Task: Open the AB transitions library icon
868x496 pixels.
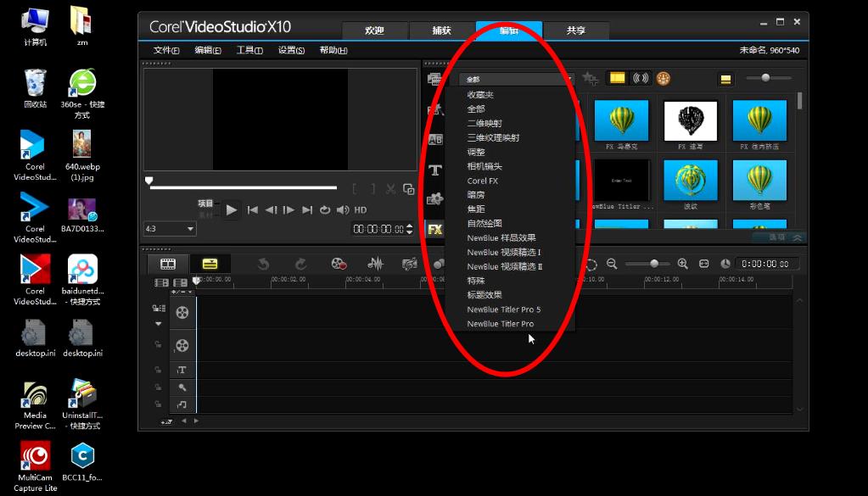Action: 435,139
